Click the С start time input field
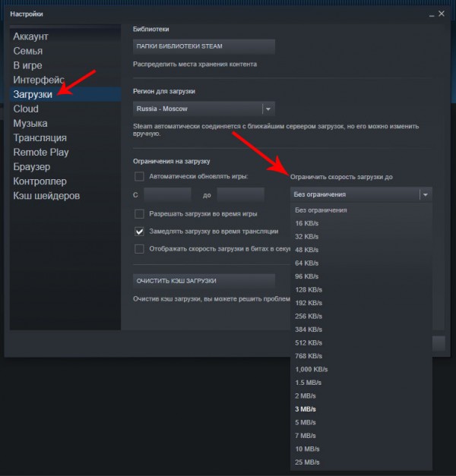Screen dimensions: 456x476 point(167,194)
